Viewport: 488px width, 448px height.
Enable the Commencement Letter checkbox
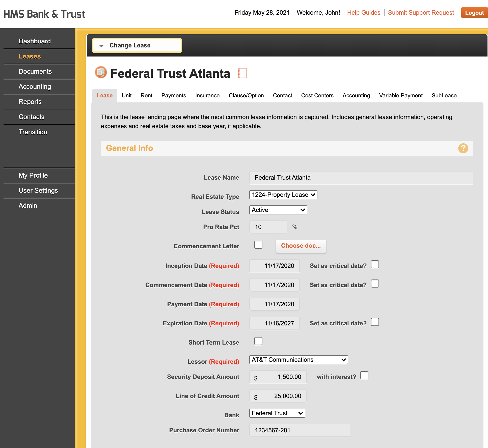(x=258, y=245)
